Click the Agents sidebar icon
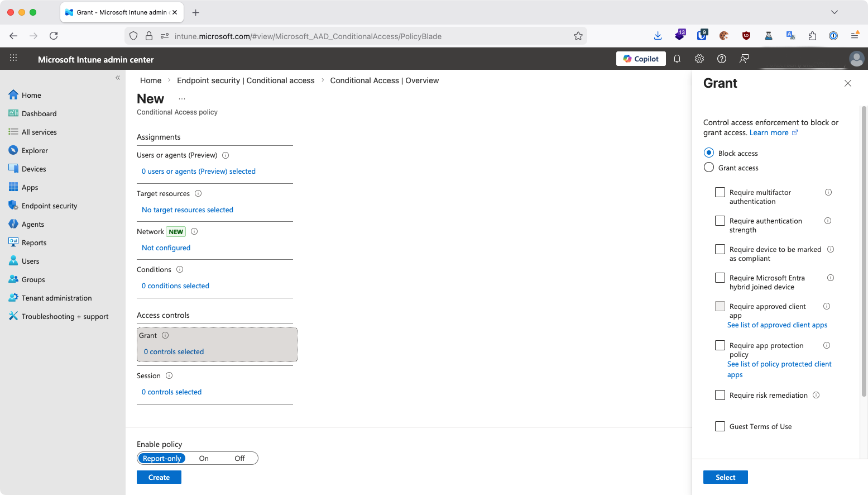The height and width of the screenshot is (495, 868). click(13, 224)
